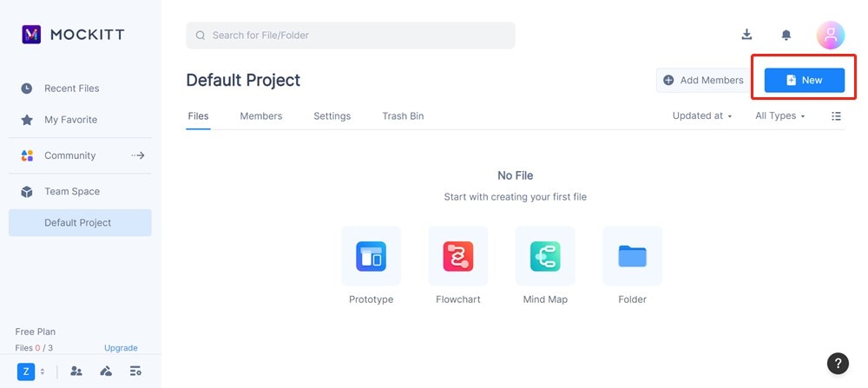
Task: Open Recent Files in the sidebar
Action: pyautogui.click(x=72, y=89)
